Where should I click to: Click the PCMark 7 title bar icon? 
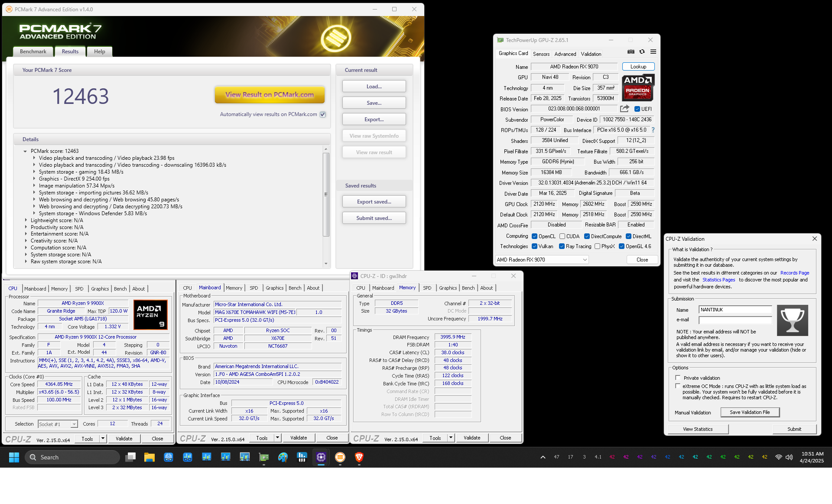click(9, 9)
